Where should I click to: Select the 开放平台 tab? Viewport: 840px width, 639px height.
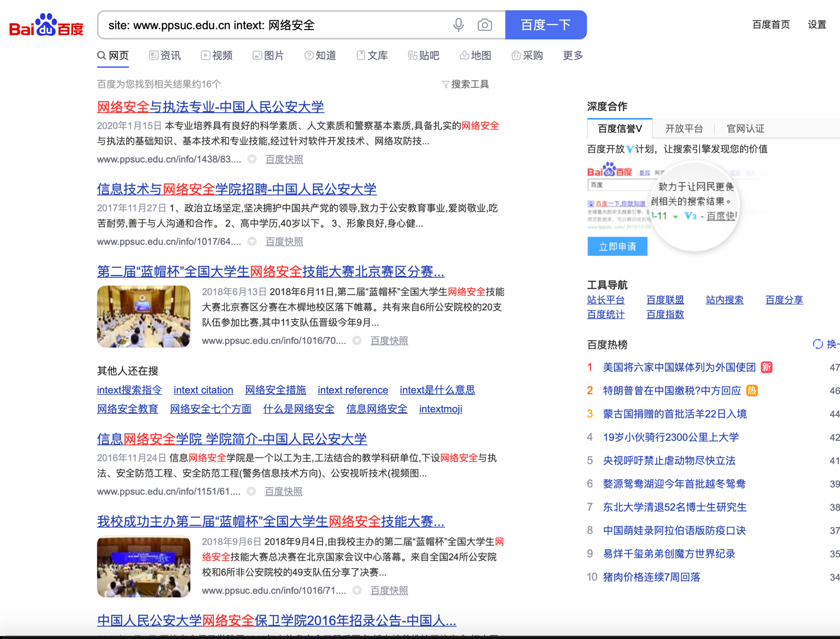(x=684, y=129)
